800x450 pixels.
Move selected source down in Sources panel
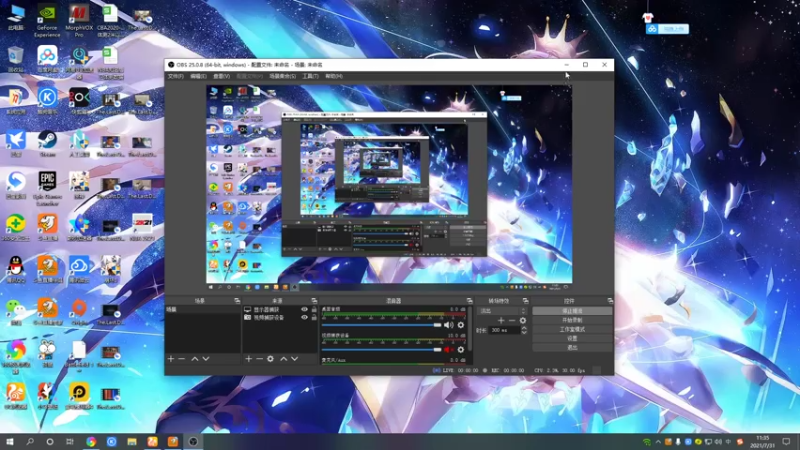tap(294, 359)
